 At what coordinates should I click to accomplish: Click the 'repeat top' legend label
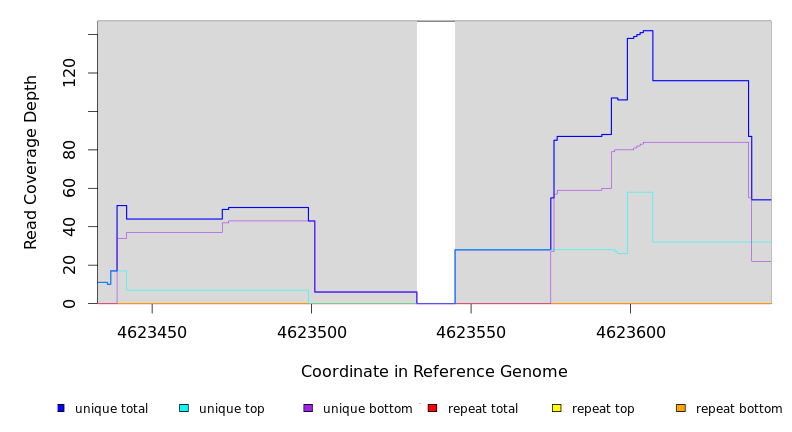coord(603,409)
